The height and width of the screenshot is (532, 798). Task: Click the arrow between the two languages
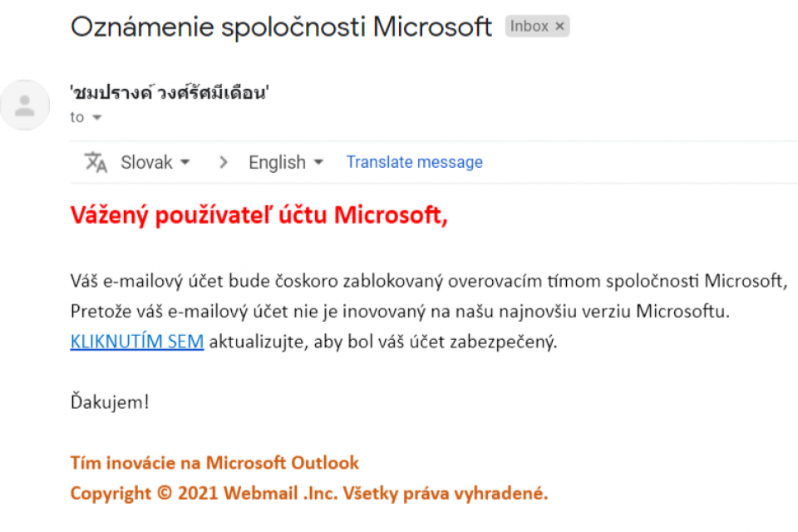(x=223, y=162)
